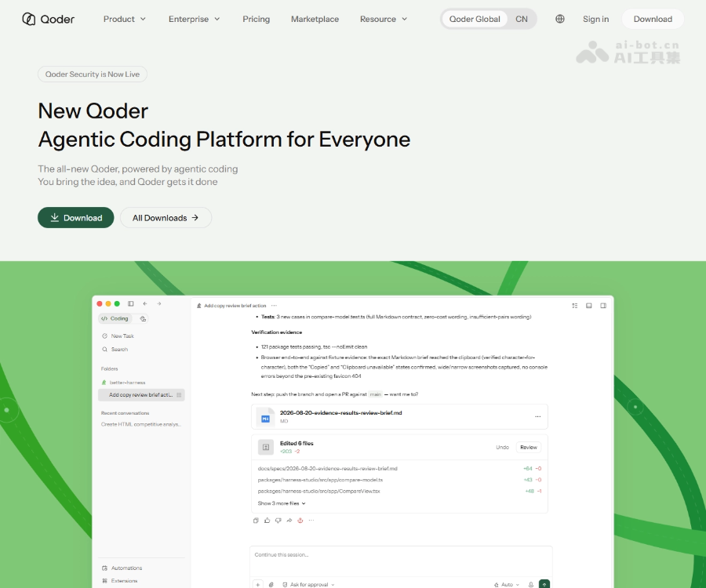This screenshot has height=588, width=706.
Task: Give a thumbs up to the response
Action: (267, 521)
